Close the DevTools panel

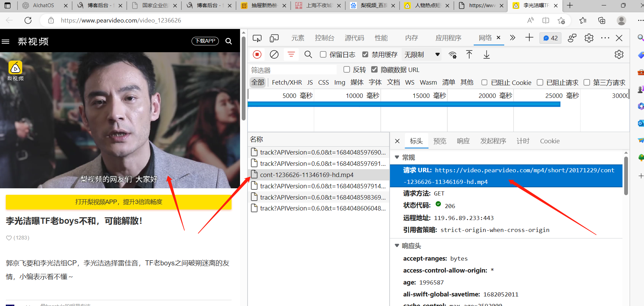pyautogui.click(x=619, y=38)
